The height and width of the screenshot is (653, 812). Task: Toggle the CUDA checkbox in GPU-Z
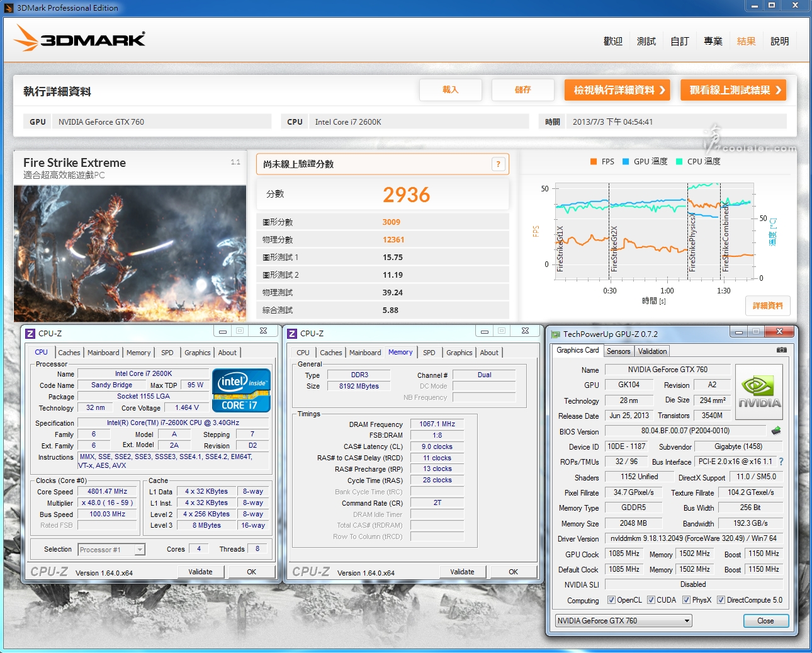tap(651, 600)
